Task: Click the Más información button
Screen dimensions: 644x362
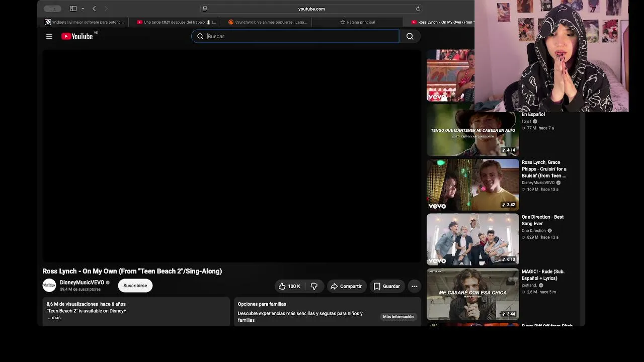Action: [398, 317]
